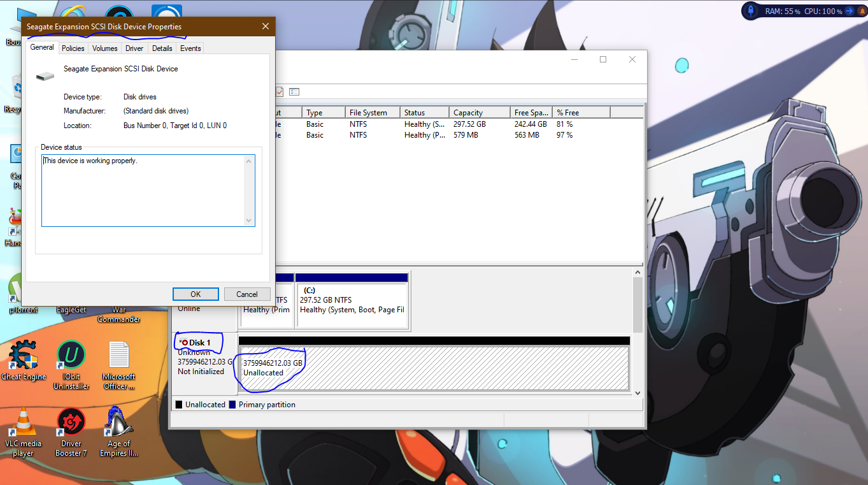Select the Disk 1 label
This screenshot has height=485, width=868.
click(199, 342)
